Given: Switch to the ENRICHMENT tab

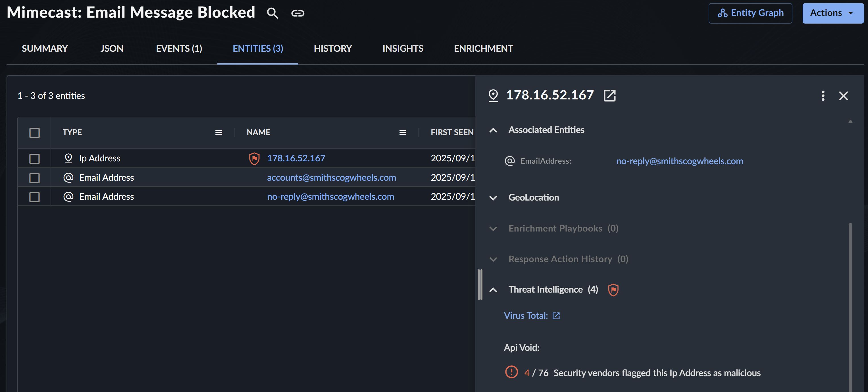Looking at the screenshot, I should [483, 49].
